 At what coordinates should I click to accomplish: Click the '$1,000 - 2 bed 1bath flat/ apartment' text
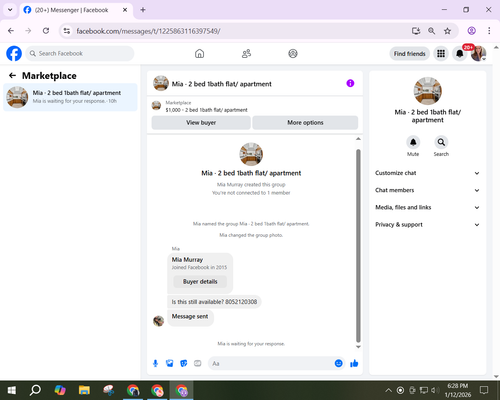click(x=207, y=110)
